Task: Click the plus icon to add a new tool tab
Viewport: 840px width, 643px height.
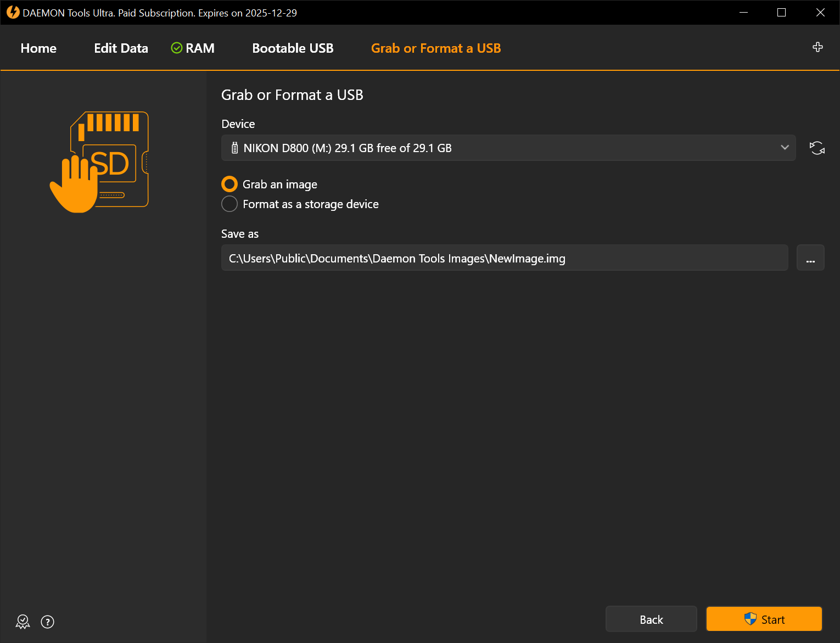Action: pos(817,47)
